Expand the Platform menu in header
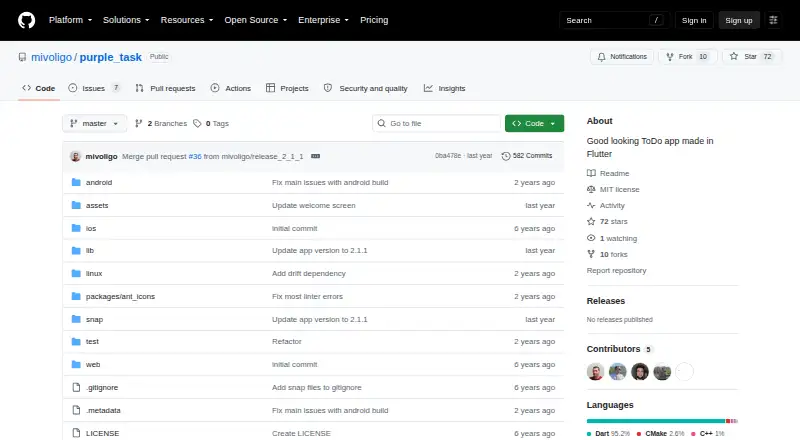The height and width of the screenshot is (440, 800). 70,20
